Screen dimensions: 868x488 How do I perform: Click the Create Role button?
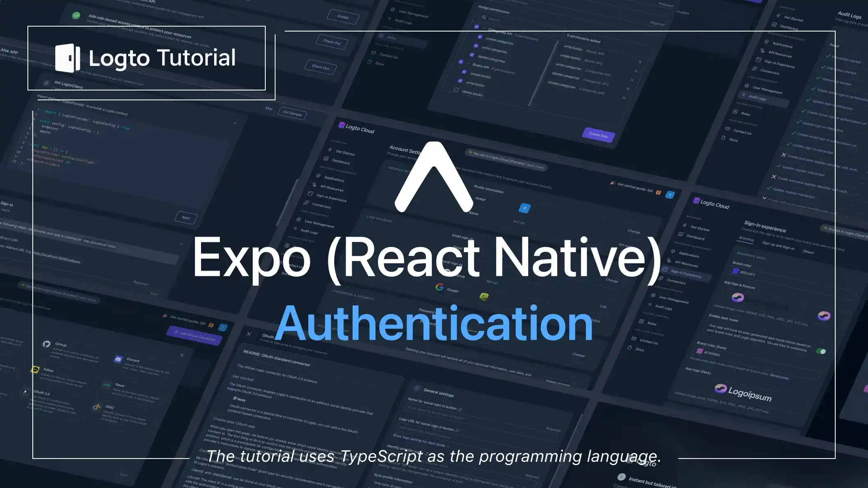click(x=598, y=136)
